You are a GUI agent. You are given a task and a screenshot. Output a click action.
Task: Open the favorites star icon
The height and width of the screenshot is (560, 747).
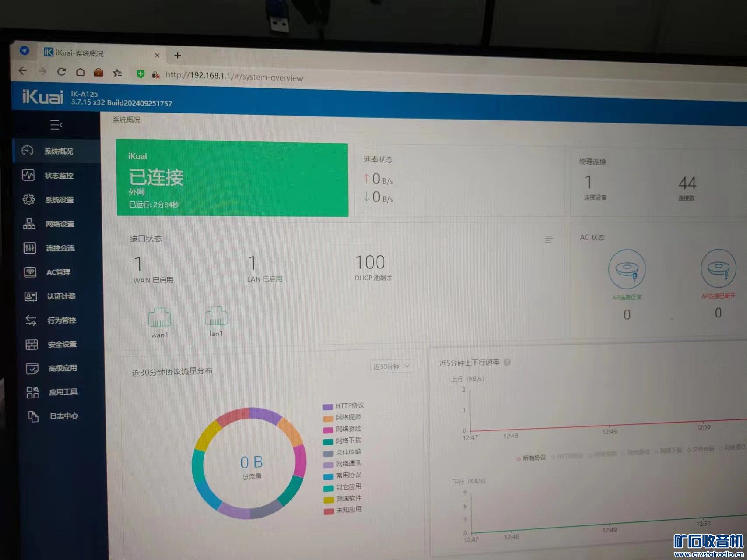(117, 73)
